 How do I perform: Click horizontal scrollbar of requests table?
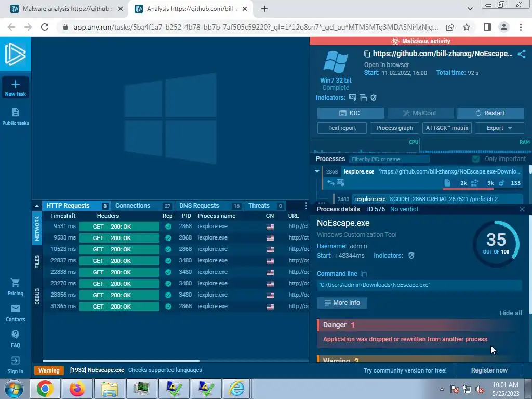point(121,361)
